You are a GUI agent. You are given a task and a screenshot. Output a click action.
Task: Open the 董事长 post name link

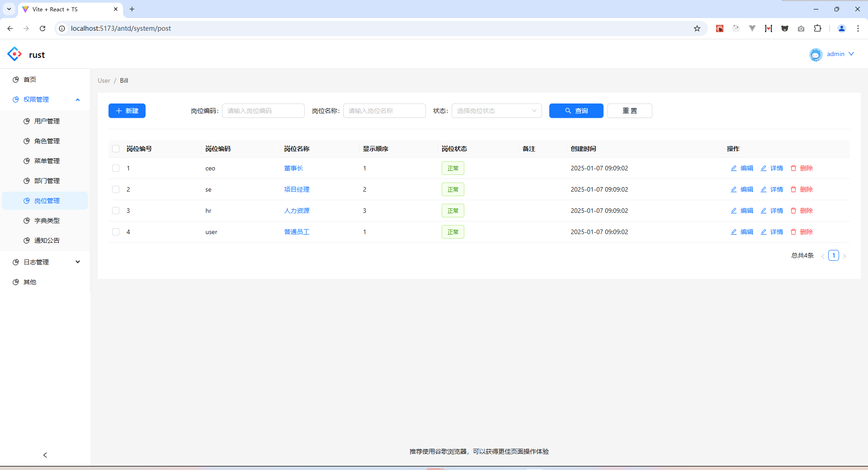tap(293, 168)
